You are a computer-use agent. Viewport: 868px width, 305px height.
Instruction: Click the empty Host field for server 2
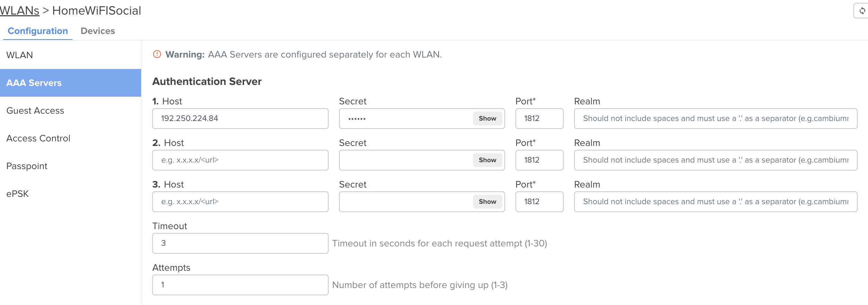240,160
